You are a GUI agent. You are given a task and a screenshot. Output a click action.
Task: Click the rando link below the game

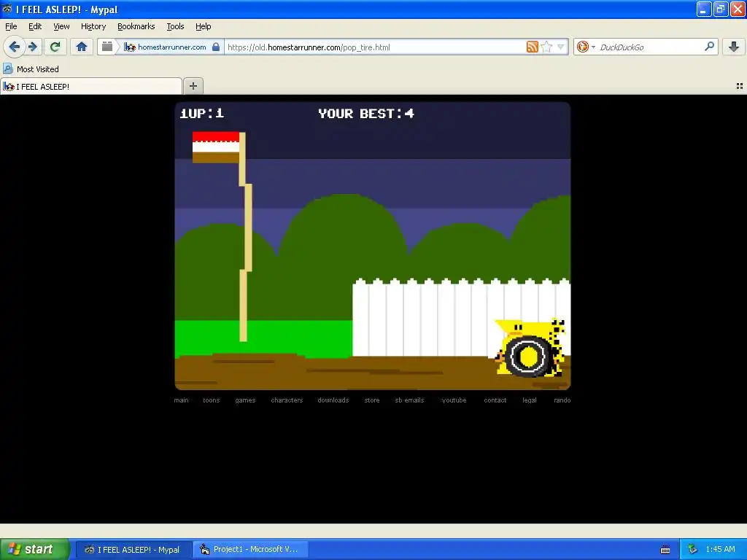pos(562,400)
